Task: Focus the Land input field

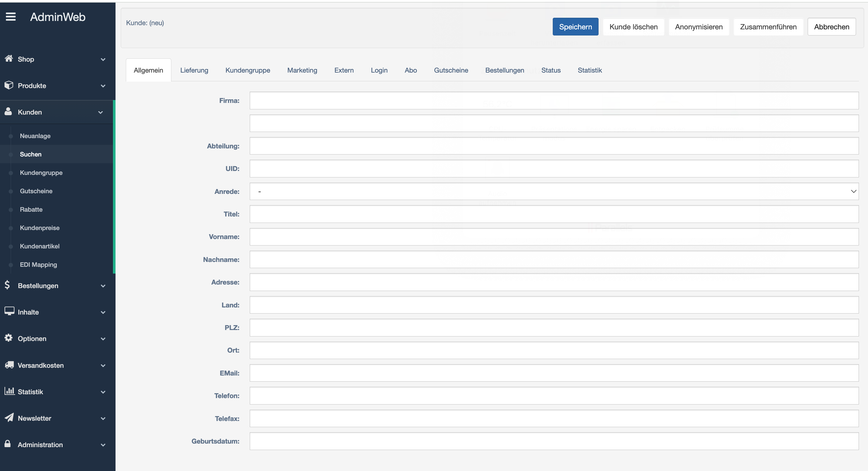Action: click(x=554, y=305)
